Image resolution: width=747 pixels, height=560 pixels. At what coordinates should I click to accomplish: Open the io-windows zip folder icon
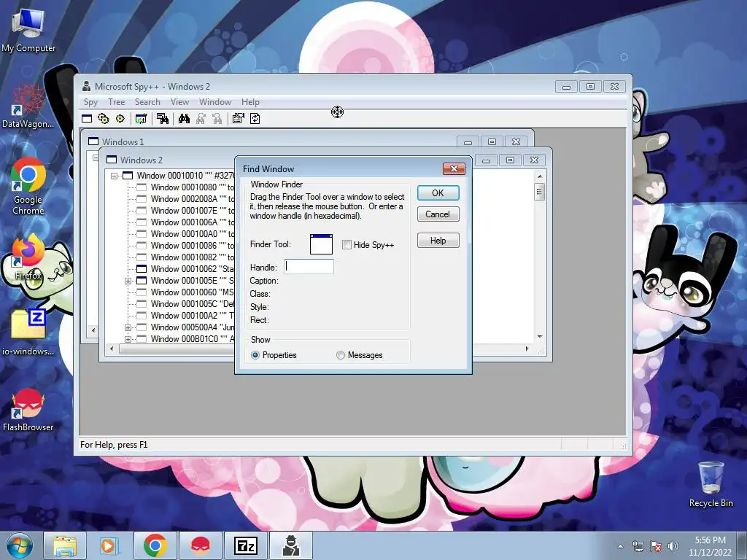(x=28, y=332)
